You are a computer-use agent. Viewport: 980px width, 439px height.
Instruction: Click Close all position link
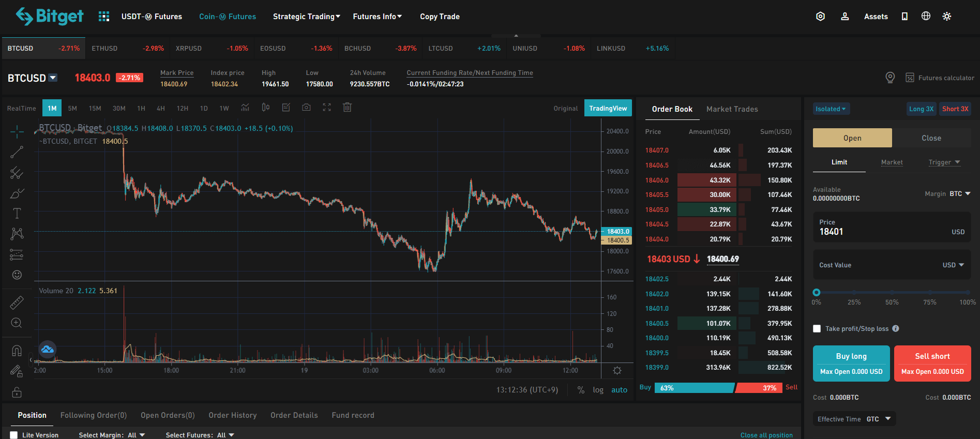coord(766,435)
